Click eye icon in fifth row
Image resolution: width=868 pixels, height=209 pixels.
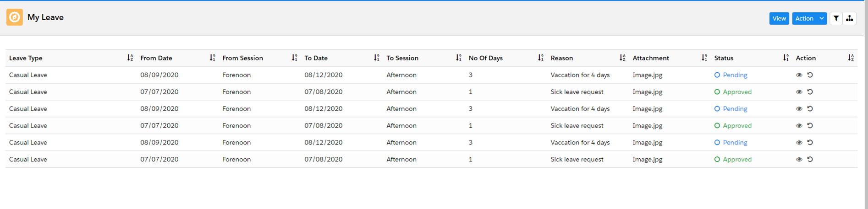[799, 143]
